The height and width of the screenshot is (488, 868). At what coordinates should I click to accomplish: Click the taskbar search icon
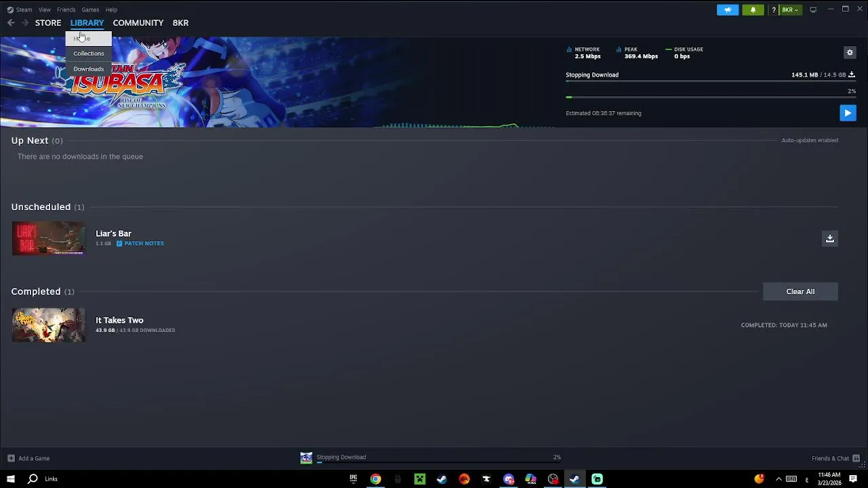33,479
